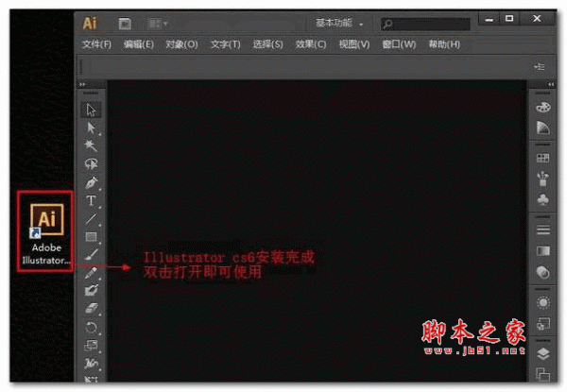Select the Direct Selection tool
567x392 pixels.
point(91,128)
